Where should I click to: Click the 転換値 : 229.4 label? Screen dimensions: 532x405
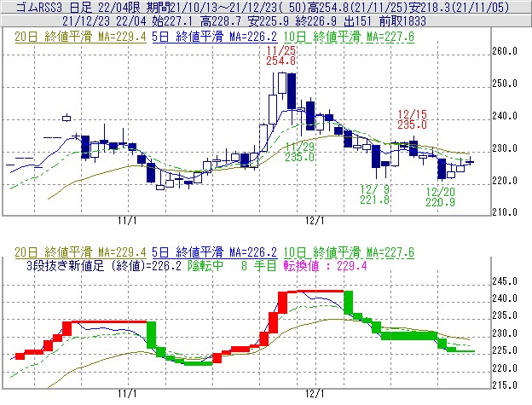(326, 265)
